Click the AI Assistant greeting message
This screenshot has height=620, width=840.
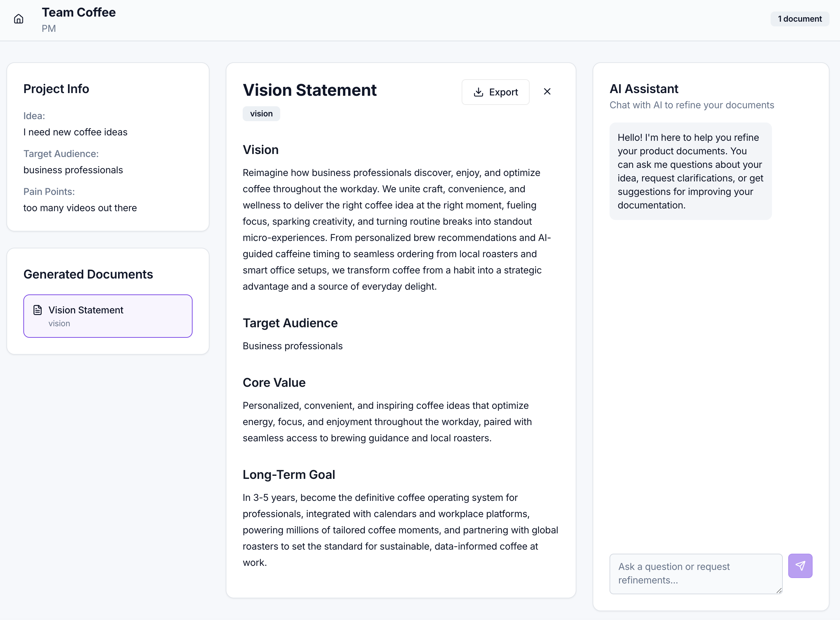point(690,171)
